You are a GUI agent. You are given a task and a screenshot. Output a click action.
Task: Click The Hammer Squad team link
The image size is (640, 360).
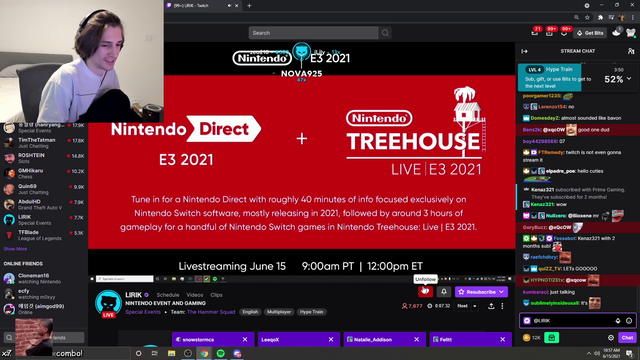211,312
